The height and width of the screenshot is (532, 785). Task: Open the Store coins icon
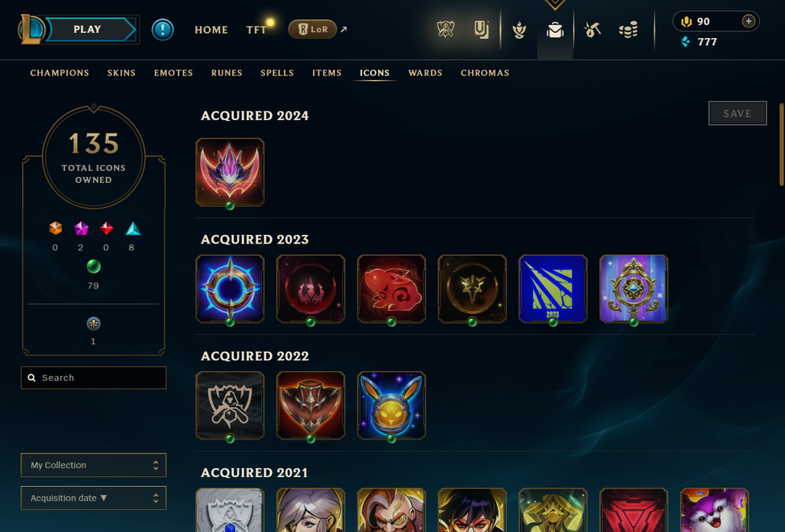click(628, 30)
